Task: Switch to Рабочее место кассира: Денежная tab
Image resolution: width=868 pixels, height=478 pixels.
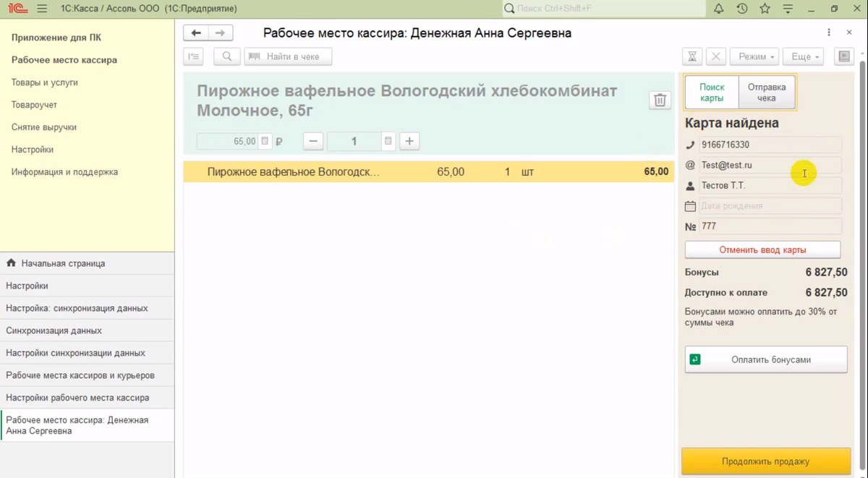Action: (x=87, y=425)
